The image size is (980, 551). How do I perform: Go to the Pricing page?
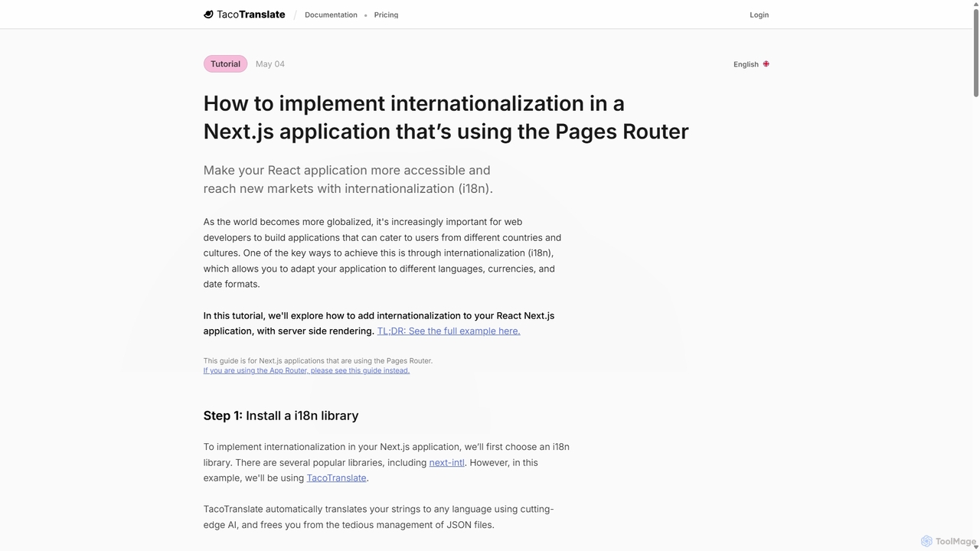point(386,15)
